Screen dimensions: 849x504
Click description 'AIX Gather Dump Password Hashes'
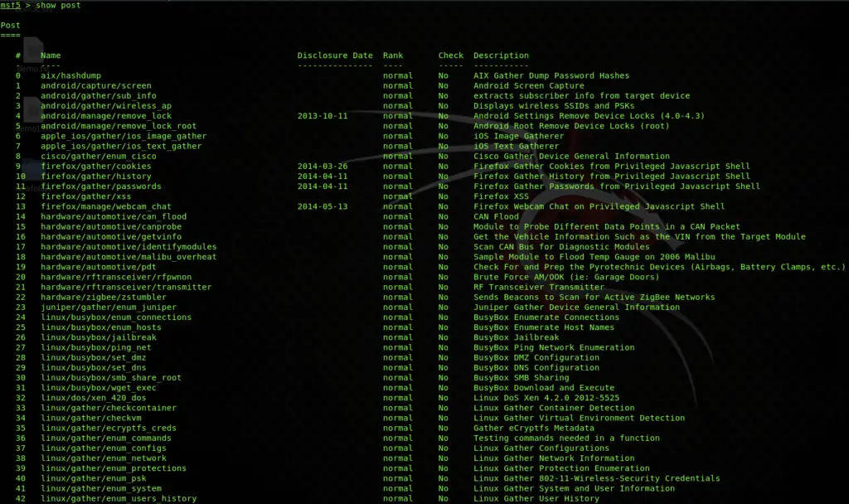point(551,75)
